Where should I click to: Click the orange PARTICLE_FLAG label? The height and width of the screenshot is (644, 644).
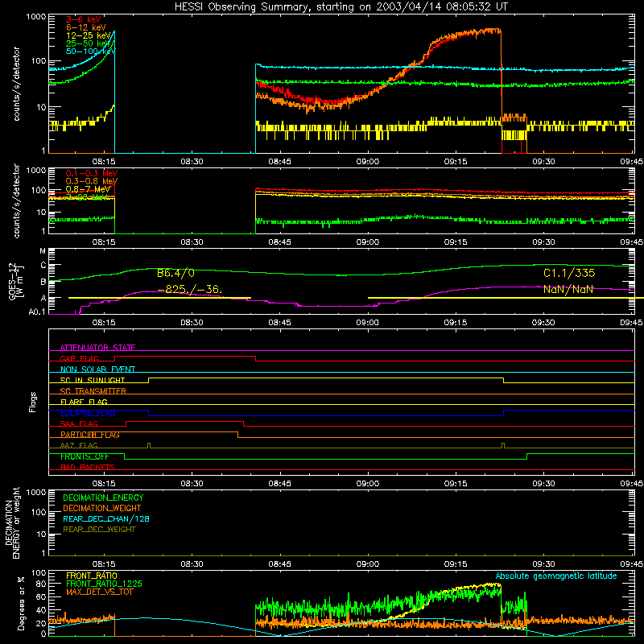click(90, 435)
